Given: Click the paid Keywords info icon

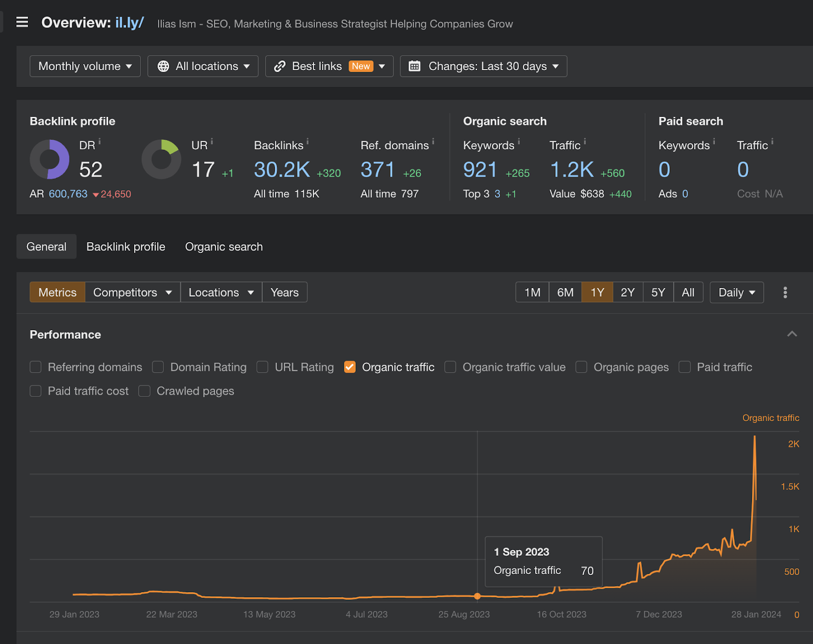Looking at the screenshot, I should point(714,142).
